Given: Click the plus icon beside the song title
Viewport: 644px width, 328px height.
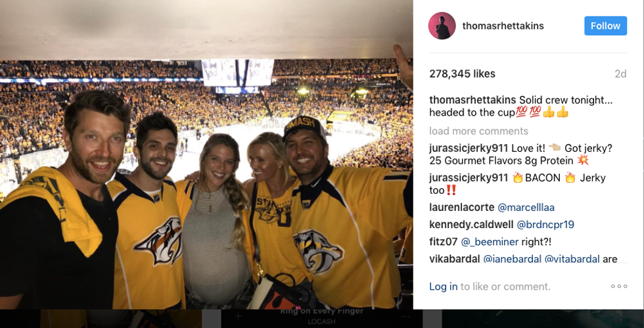Looking at the screenshot, I should pos(239,316).
